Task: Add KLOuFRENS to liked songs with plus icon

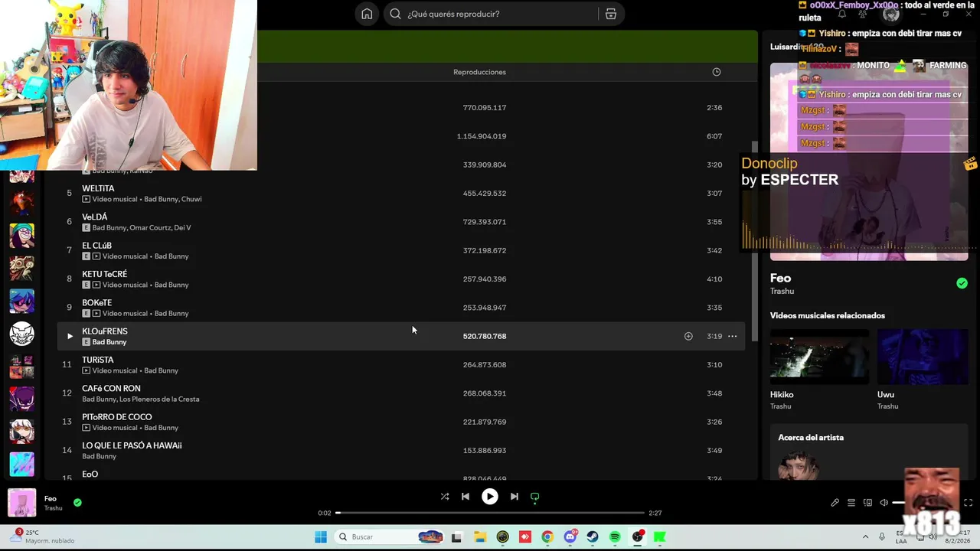Action: [x=688, y=336]
